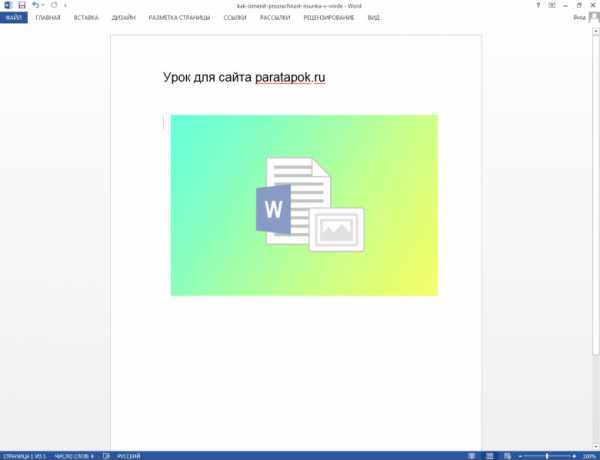The width and height of the screenshot is (600, 460).
Task: Click the heading text 'Урок для сайта'
Action: pos(207,77)
